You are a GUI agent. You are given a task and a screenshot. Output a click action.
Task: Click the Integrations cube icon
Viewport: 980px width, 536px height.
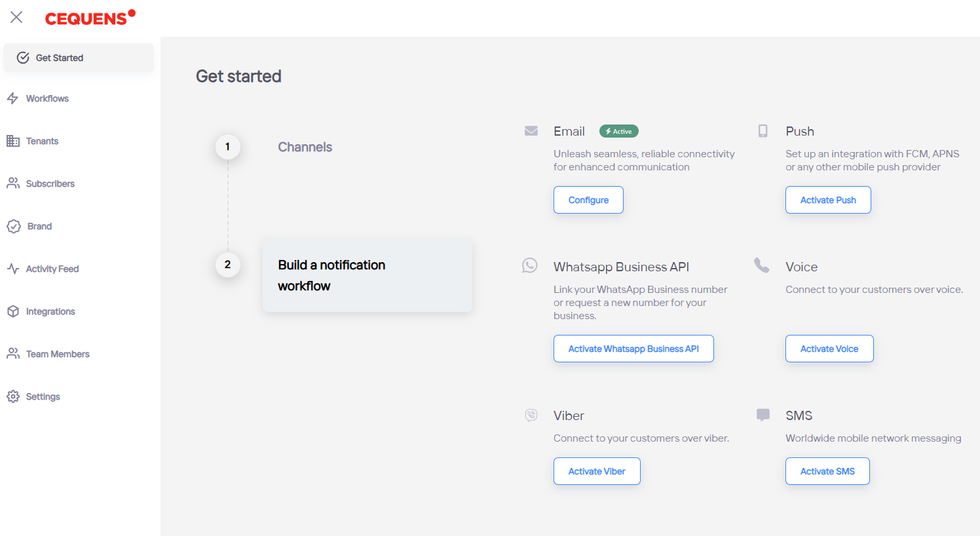point(13,311)
